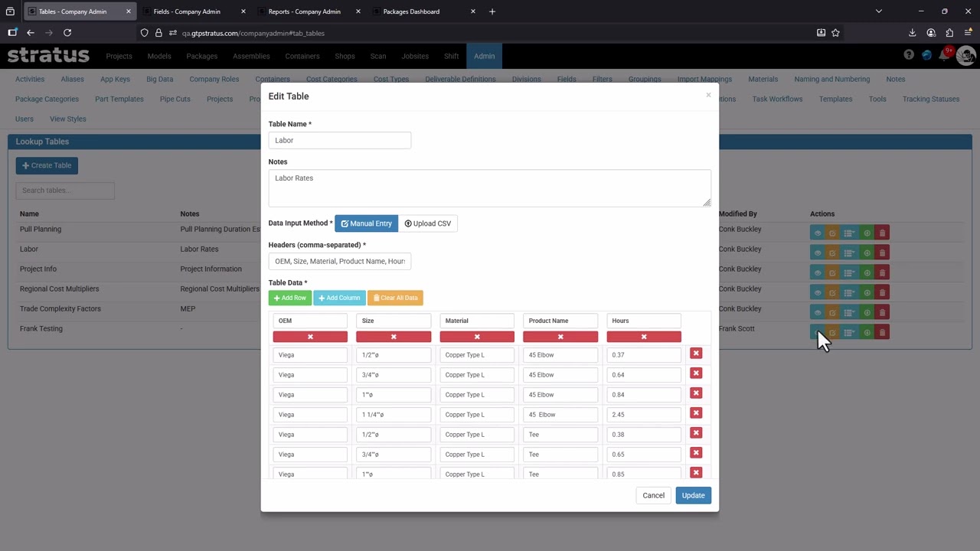Open a new browser tab
The image size is (980, 551).
492,11
